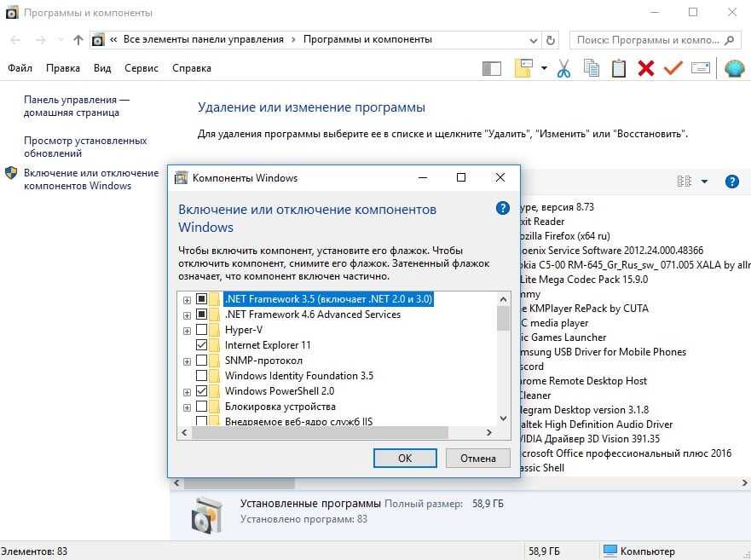Click the Copy toolbar icon
Viewport: 751px width, 560px height.
tap(591, 68)
